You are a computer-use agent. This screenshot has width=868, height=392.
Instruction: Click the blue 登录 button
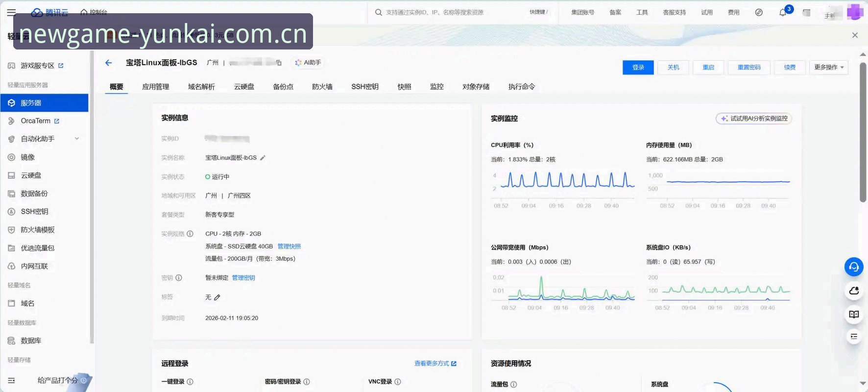pos(638,68)
